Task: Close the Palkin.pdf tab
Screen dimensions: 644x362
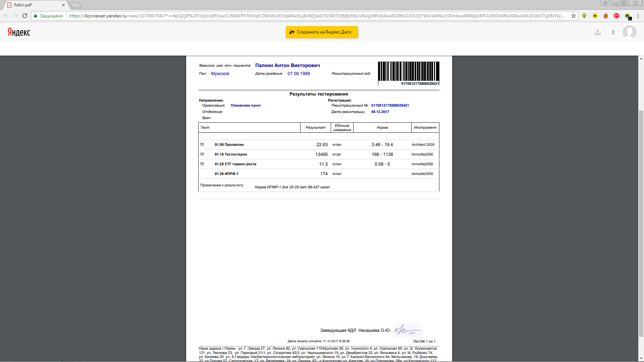Action: (x=63, y=5)
